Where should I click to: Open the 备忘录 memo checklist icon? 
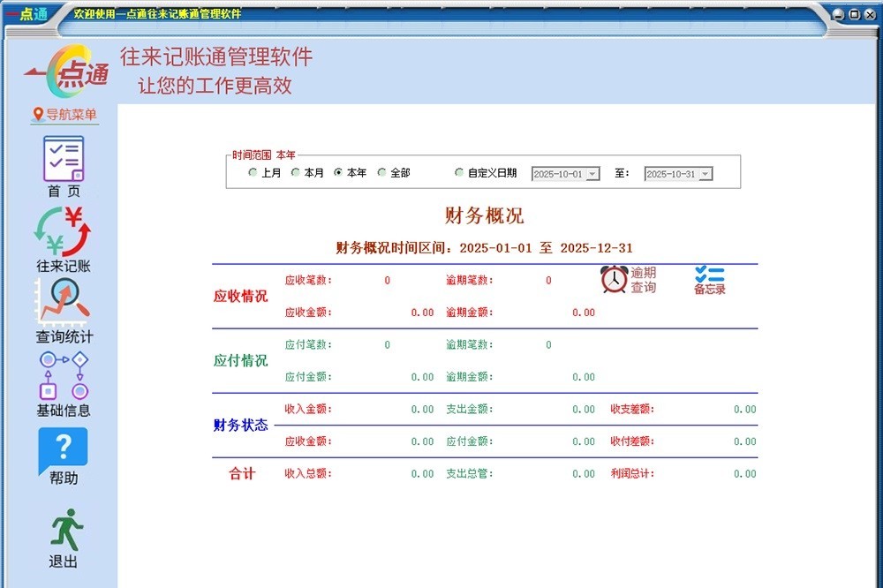tap(709, 279)
